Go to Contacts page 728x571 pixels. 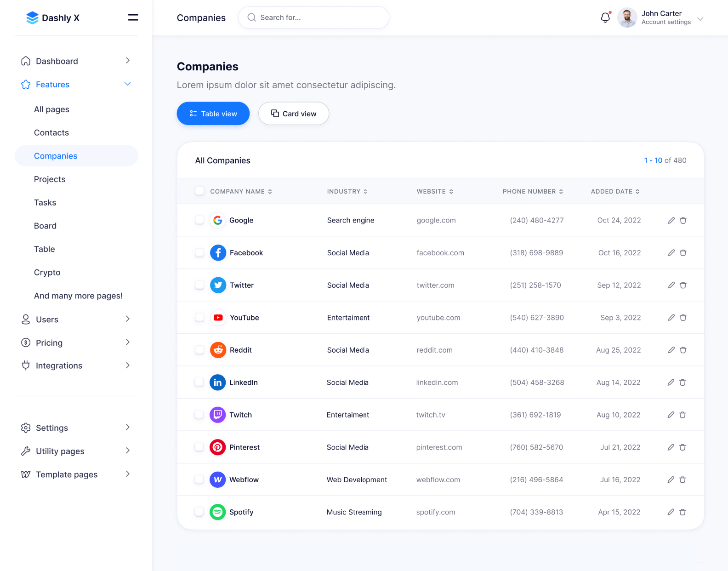click(51, 132)
